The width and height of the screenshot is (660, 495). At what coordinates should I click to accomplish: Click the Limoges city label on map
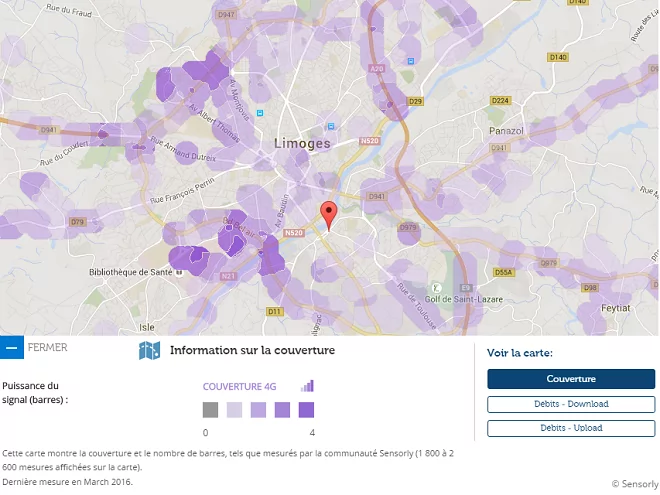(302, 144)
